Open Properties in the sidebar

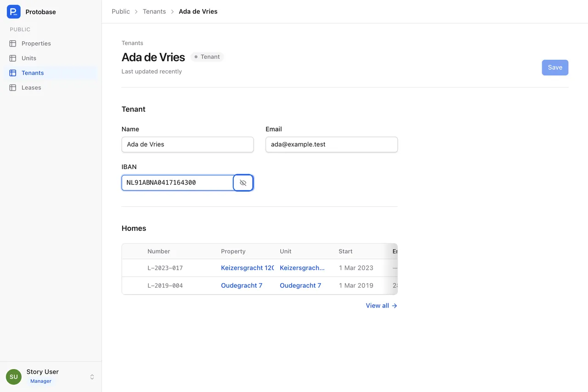point(51,44)
